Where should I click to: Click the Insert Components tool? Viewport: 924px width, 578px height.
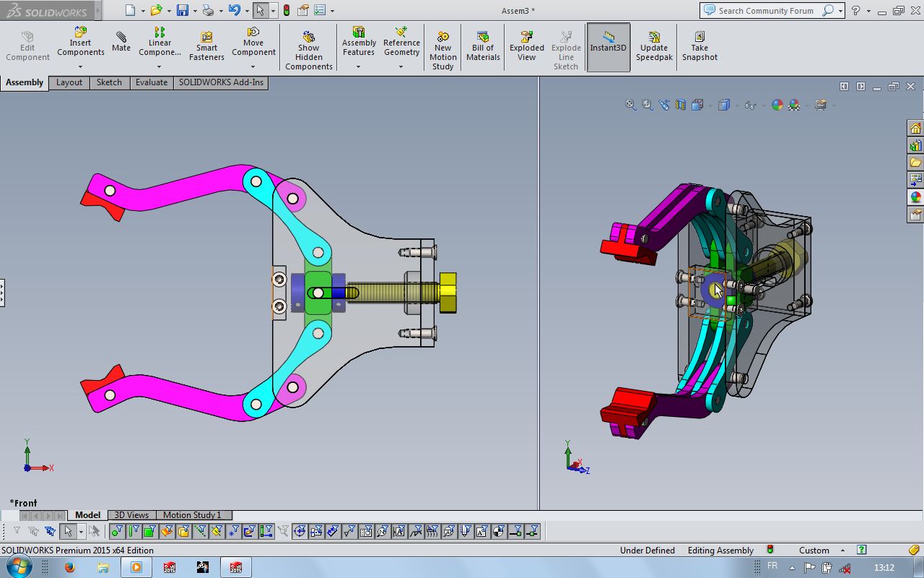pyautogui.click(x=81, y=41)
